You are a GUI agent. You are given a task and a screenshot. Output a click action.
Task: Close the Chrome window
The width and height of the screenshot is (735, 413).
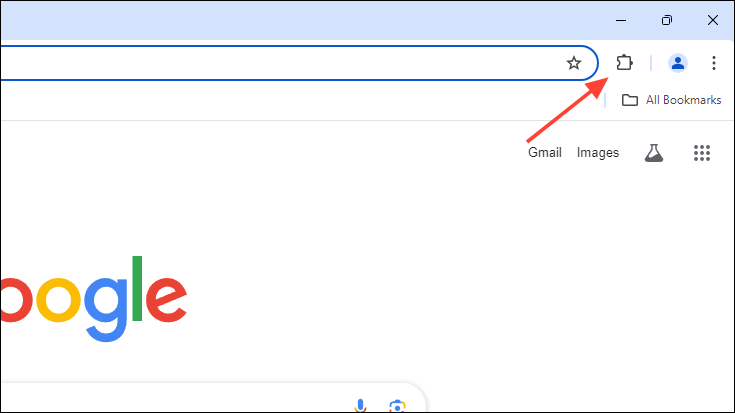coord(712,20)
